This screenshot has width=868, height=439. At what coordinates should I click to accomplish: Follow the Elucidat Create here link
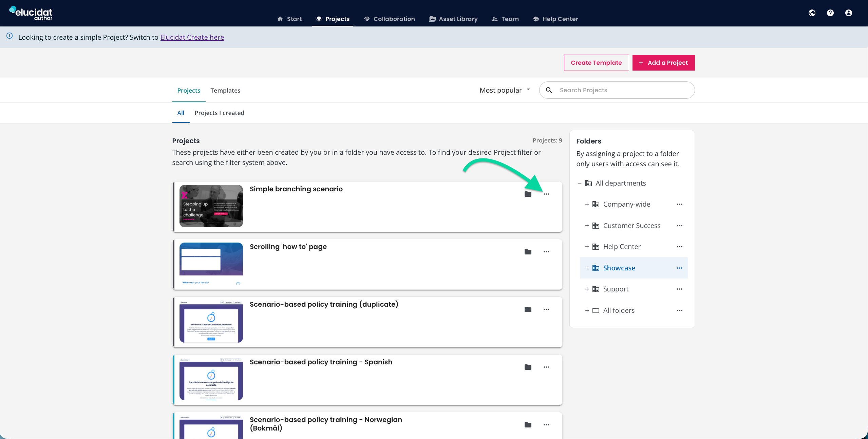pyautogui.click(x=192, y=37)
